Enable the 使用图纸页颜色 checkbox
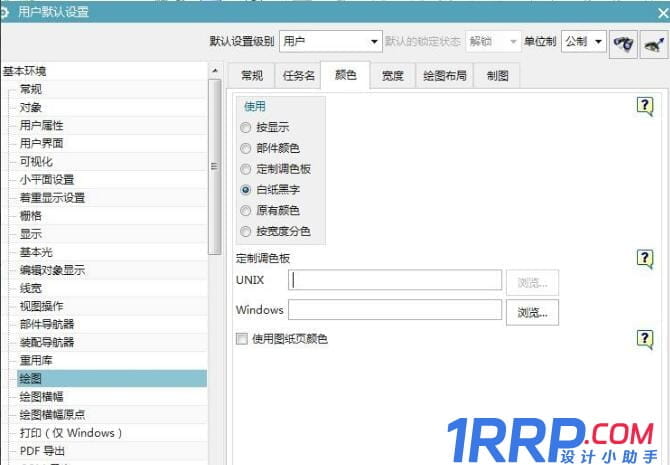The width and height of the screenshot is (670, 465). (x=242, y=339)
